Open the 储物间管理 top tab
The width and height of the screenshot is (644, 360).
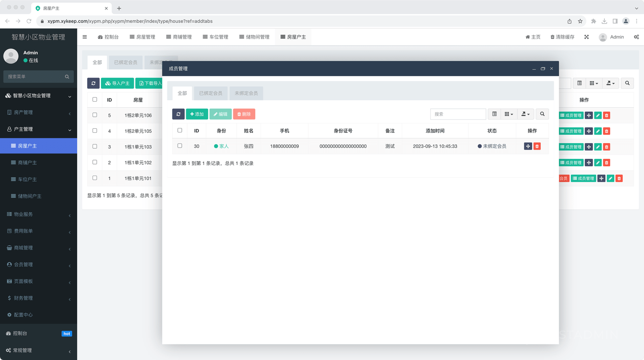click(254, 37)
